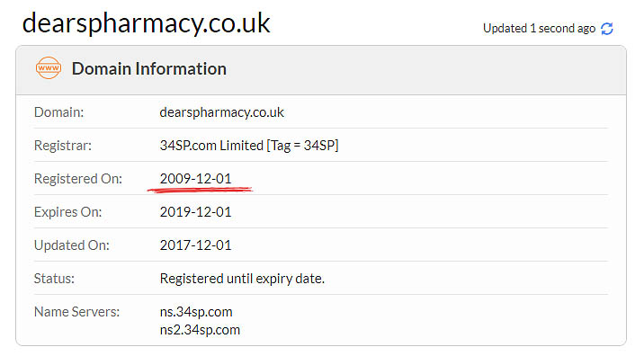Click the Domain: label
The height and width of the screenshot is (356, 644).
[58, 112]
